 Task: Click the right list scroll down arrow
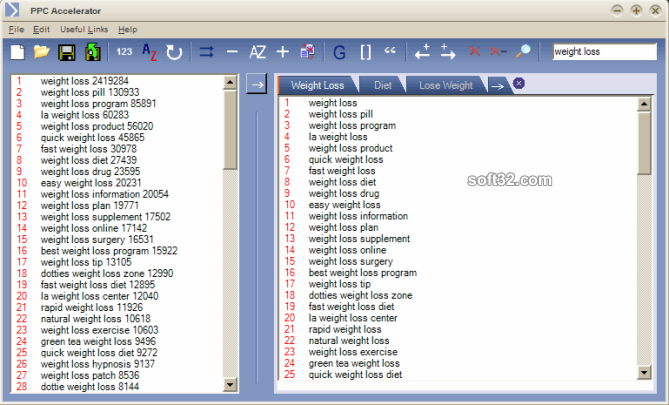(x=644, y=372)
